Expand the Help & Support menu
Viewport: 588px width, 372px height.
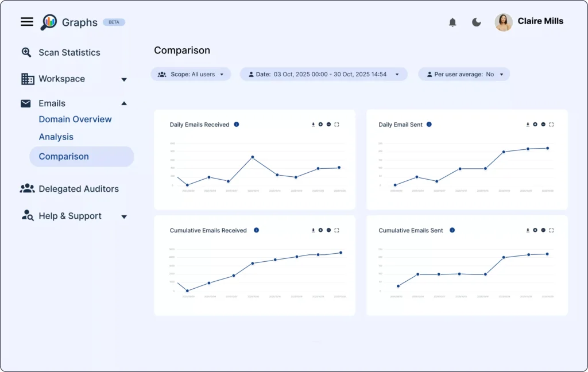click(x=124, y=216)
